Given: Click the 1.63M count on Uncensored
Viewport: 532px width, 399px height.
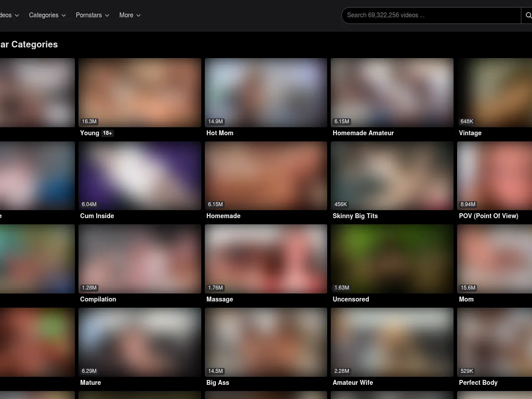Looking at the screenshot, I should [342, 288].
